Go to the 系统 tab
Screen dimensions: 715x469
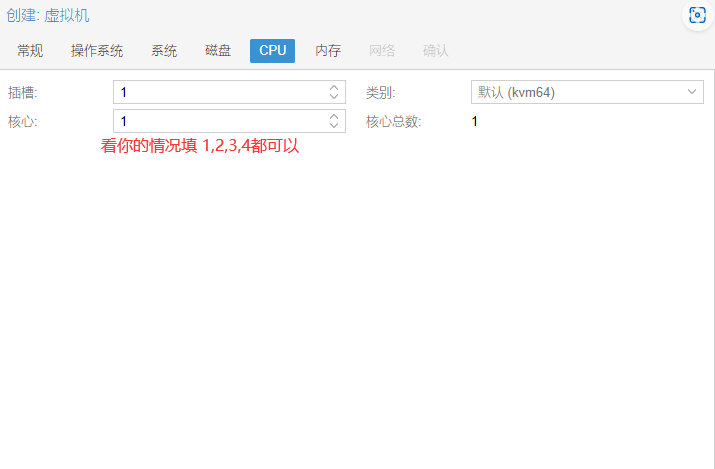[164, 51]
